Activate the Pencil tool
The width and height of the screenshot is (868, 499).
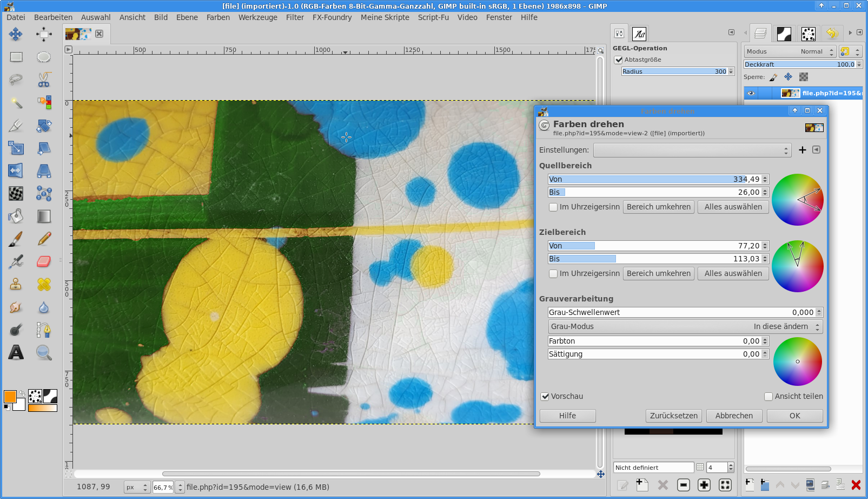44,239
